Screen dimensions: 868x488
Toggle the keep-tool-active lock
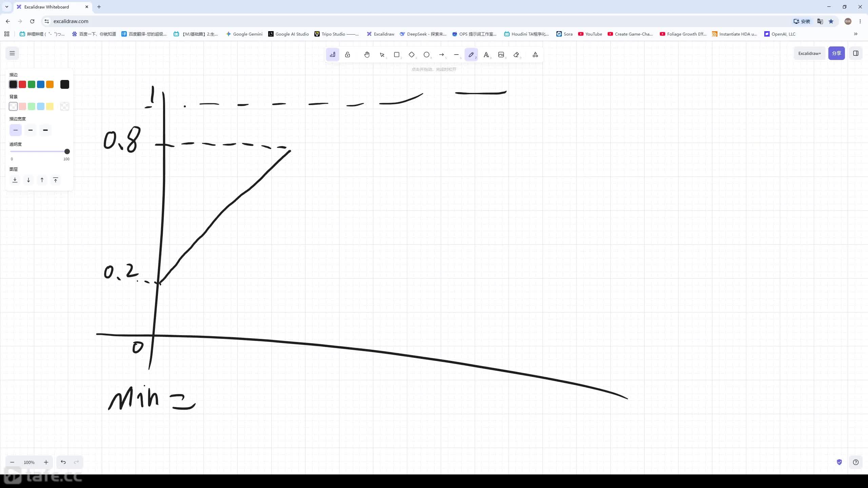348,55
